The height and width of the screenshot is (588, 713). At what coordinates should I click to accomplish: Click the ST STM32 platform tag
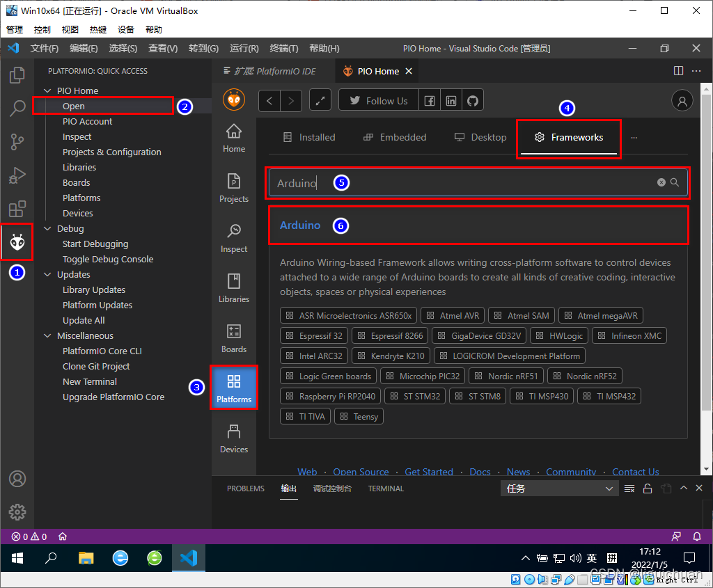tap(415, 396)
